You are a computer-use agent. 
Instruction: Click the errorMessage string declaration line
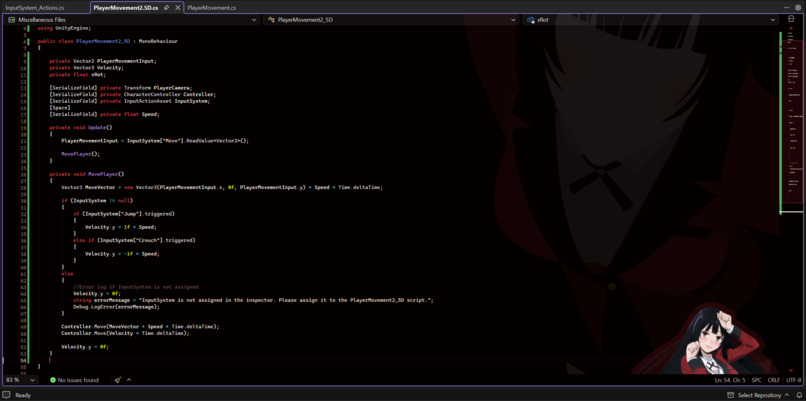[253, 300]
